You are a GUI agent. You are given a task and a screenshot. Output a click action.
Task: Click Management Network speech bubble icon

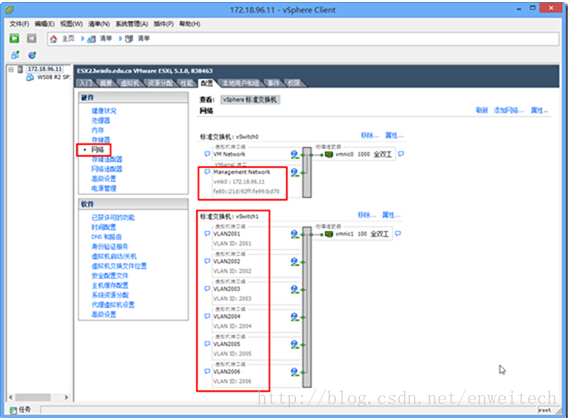click(x=207, y=172)
